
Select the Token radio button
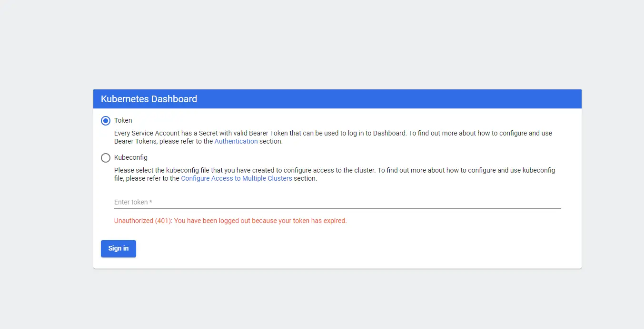pos(106,121)
